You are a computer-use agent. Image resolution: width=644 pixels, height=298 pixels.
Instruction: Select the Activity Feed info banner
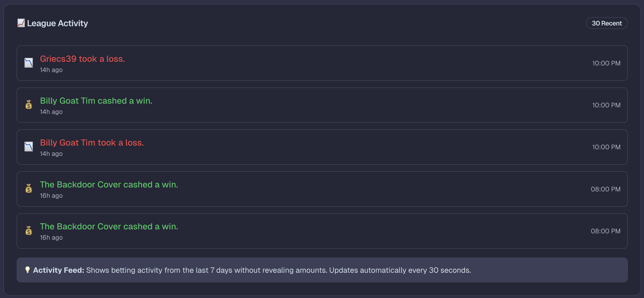322,270
